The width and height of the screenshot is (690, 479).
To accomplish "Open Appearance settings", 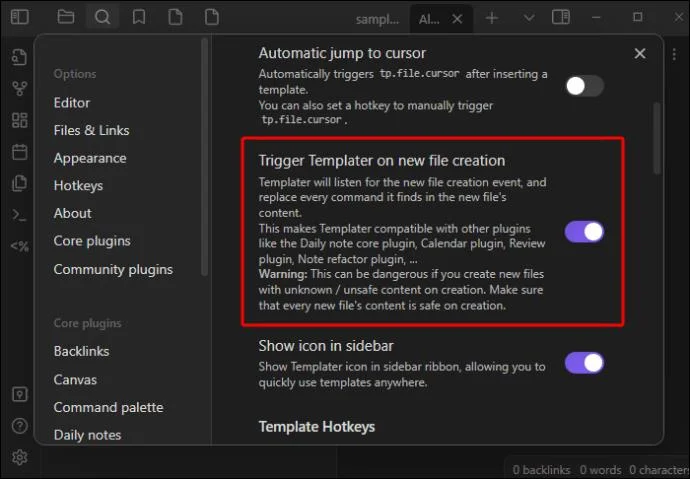I will (90, 158).
